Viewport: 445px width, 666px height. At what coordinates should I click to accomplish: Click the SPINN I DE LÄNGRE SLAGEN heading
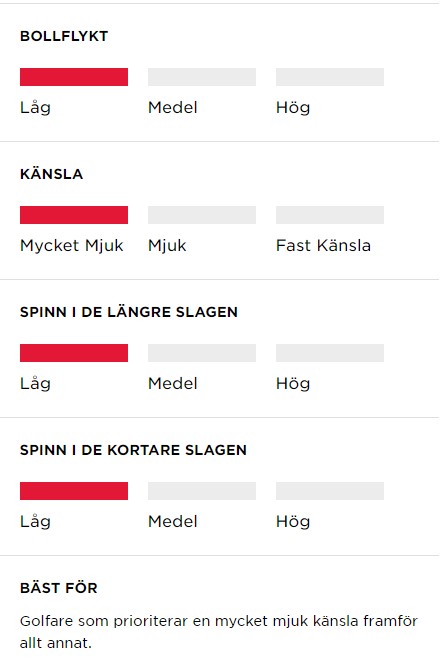tap(129, 311)
